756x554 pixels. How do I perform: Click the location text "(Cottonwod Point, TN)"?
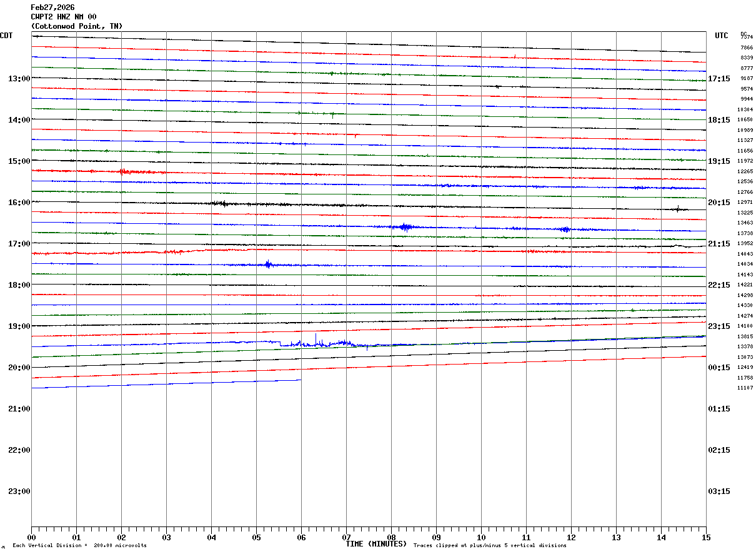pyautogui.click(x=77, y=26)
